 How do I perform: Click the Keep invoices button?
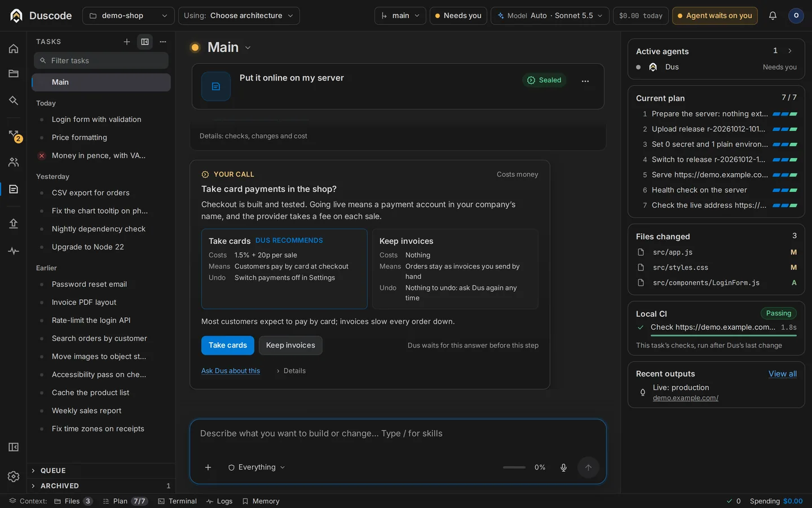click(x=290, y=345)
